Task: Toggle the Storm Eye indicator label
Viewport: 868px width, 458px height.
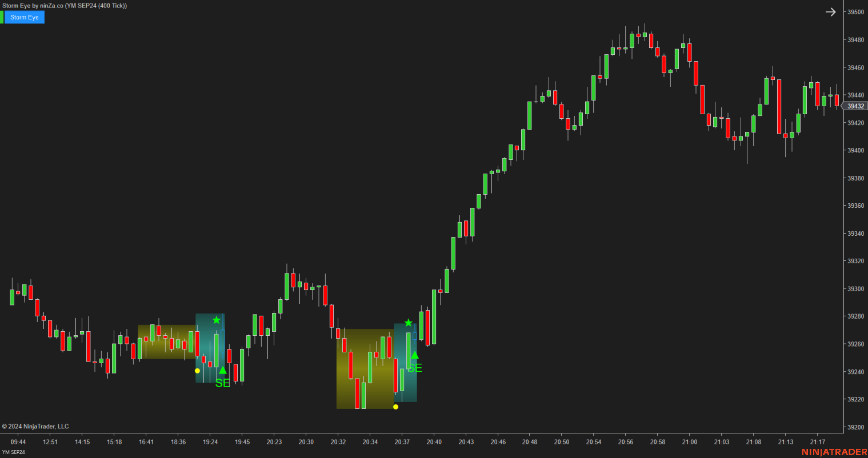Action: 24,17
